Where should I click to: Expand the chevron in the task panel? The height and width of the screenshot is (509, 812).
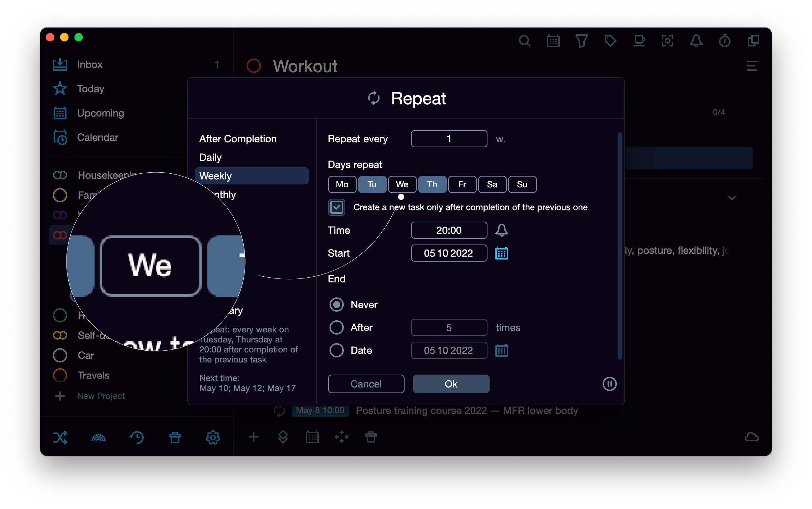pyautogui.click(x=732, y=198)
